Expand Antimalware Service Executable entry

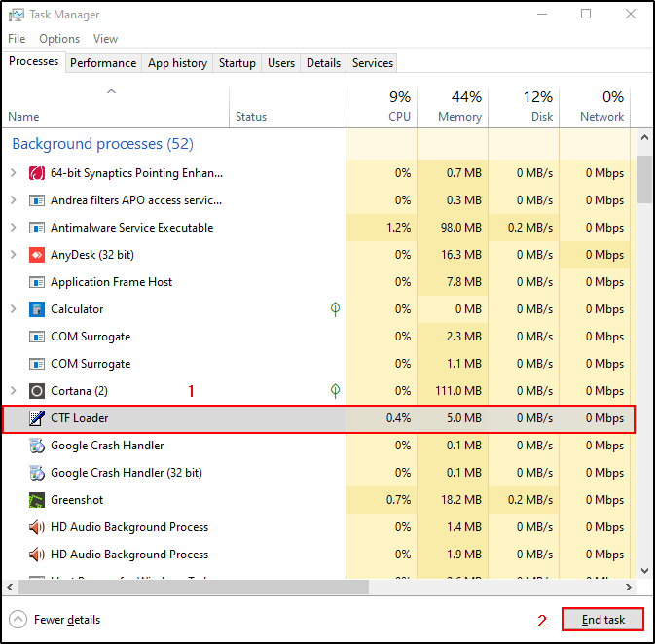13,228
